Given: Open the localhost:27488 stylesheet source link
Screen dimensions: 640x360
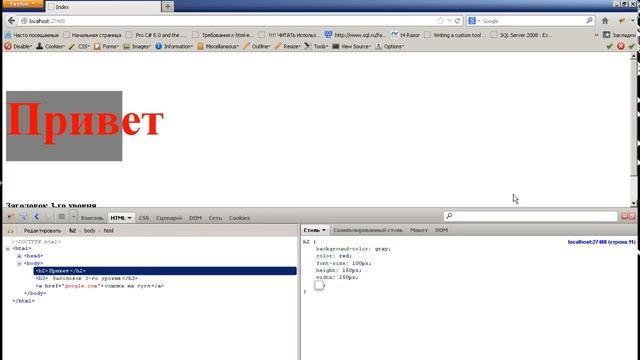Looking at the screenshot, I should 601,242.
